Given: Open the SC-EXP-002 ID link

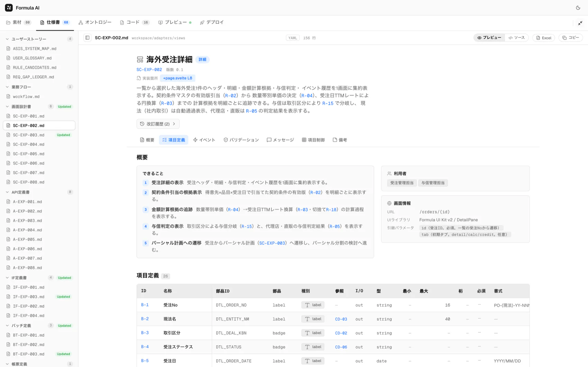Looking at the screenshot, I should coord(149,69).
